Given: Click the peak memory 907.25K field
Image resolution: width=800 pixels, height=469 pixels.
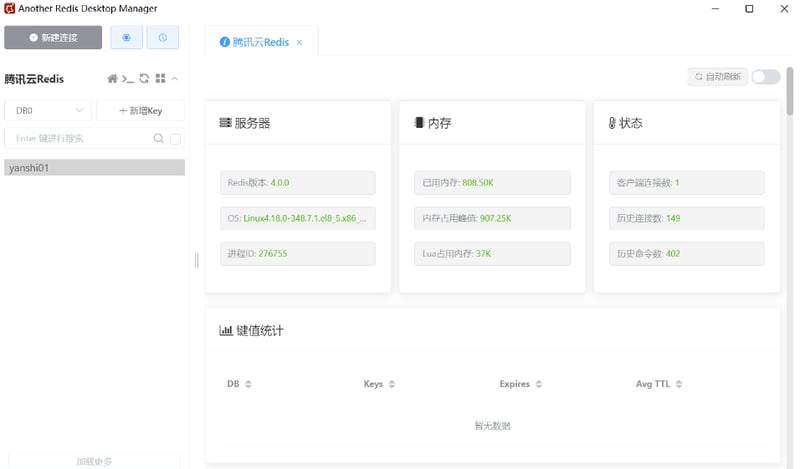Looking at the screenshot, I should (x=492, y=218).
